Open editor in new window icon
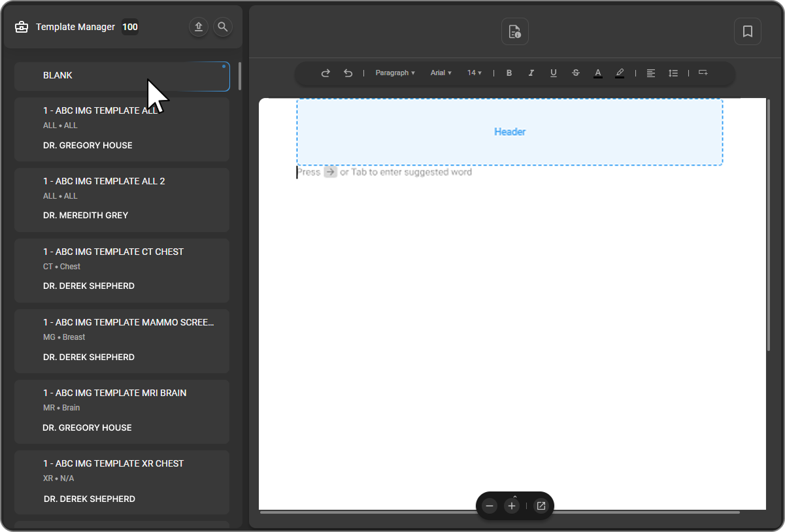Screen dimensions: 785x532 541,506
